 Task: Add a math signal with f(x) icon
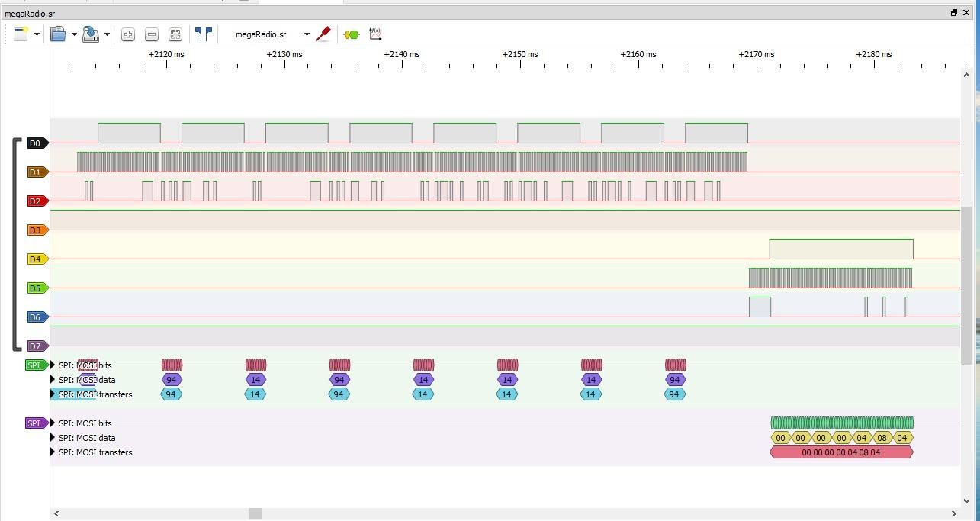coord(375,34)
